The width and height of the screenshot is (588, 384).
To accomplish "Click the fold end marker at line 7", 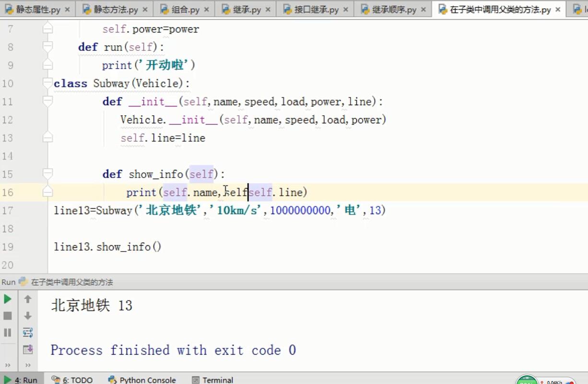I will 47,29.
